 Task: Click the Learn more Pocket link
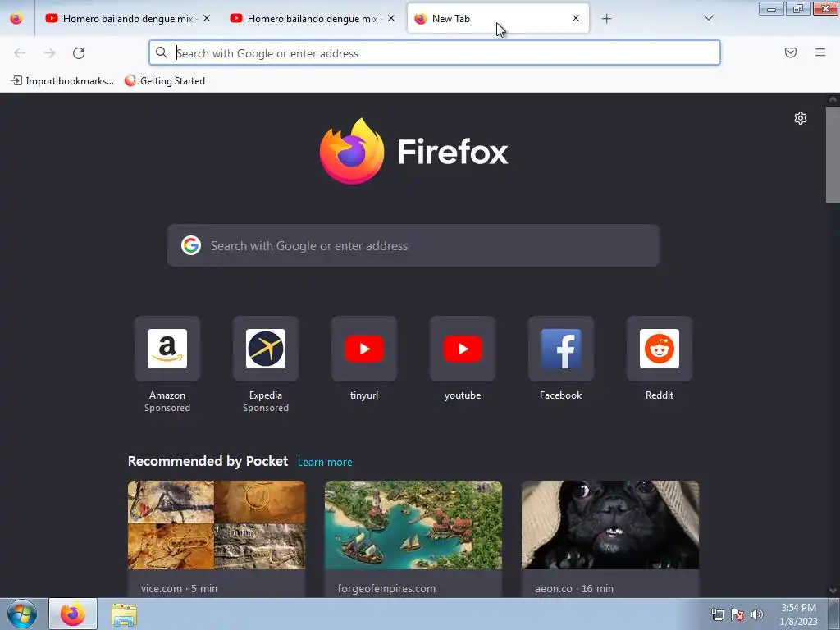pos(325,463)
